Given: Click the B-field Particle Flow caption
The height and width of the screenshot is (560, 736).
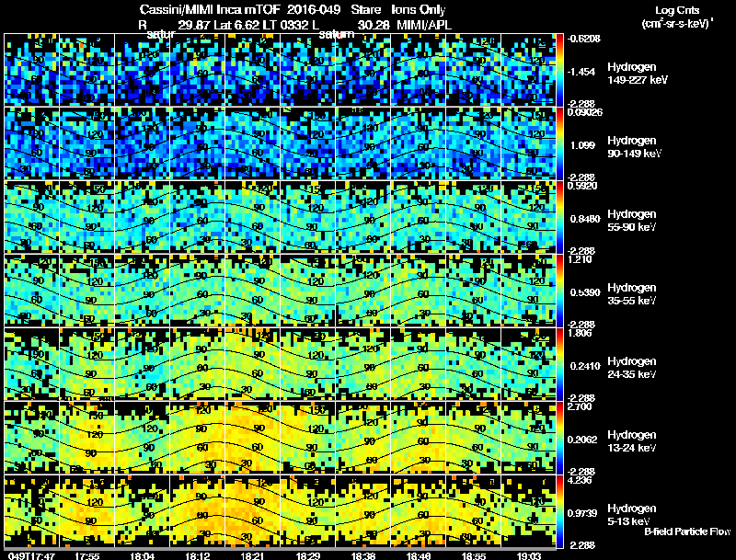Looking at the screenshot, I should click(x=687, y=531).
